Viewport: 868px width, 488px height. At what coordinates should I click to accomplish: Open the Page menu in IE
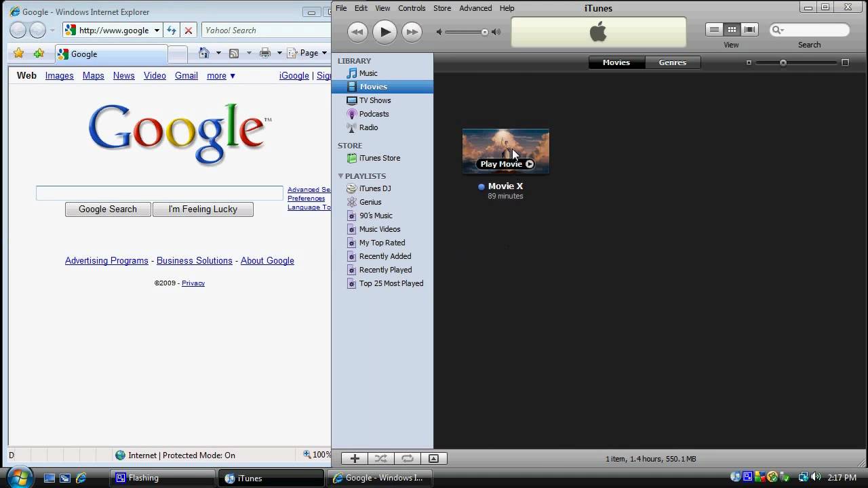(x=307, y=53)
